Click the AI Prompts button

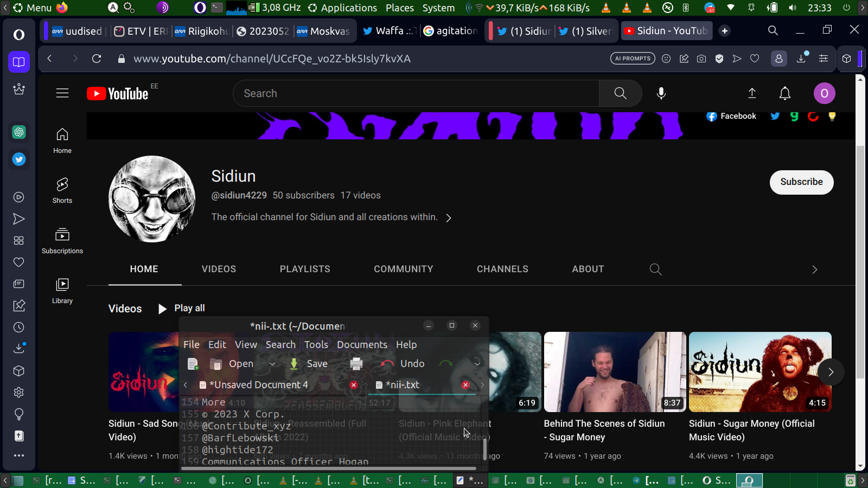pyautogui.click(x=633, y=59)
